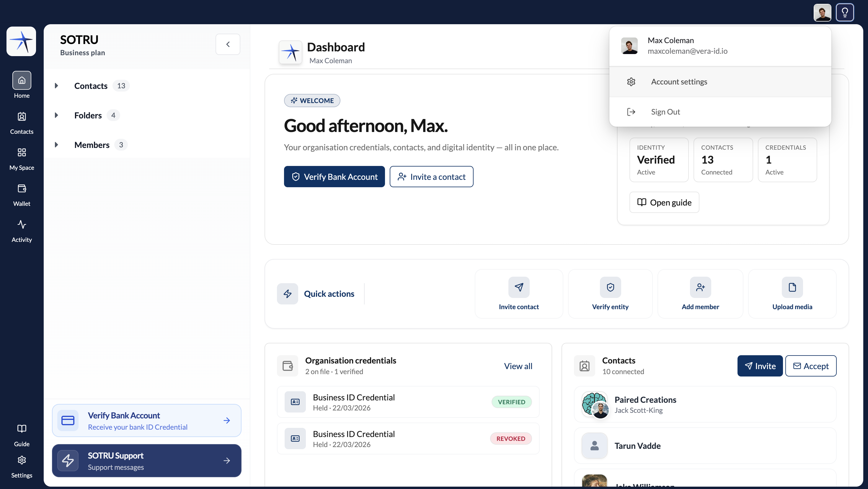Expand the Members tree section
Screen dimensions: 868x489
[x=56, y=145]
